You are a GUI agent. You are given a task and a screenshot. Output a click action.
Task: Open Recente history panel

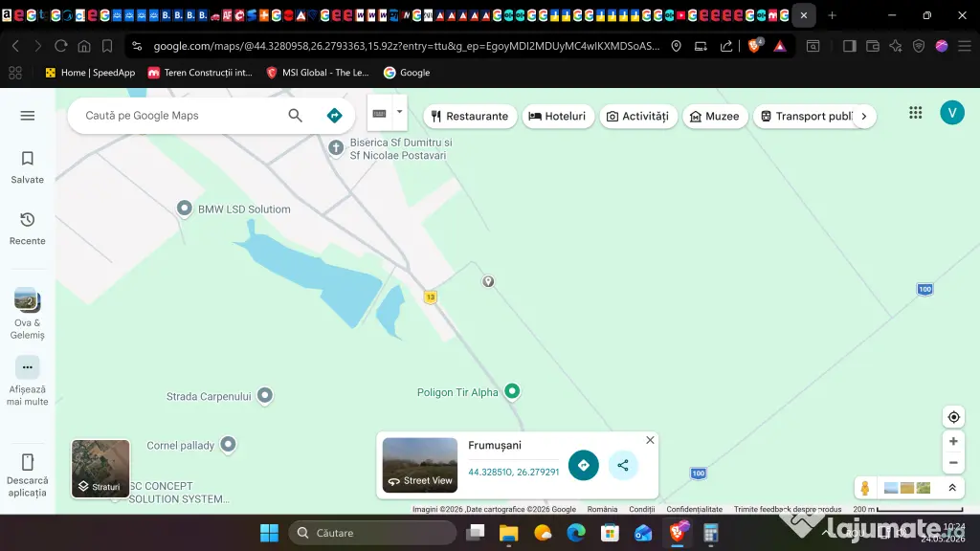click(x=28, y=229)
